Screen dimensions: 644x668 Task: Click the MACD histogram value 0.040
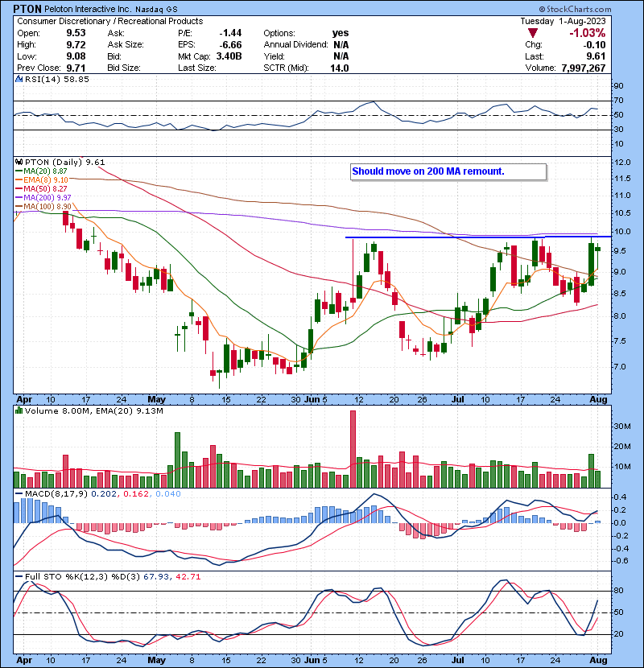[168, 494]
